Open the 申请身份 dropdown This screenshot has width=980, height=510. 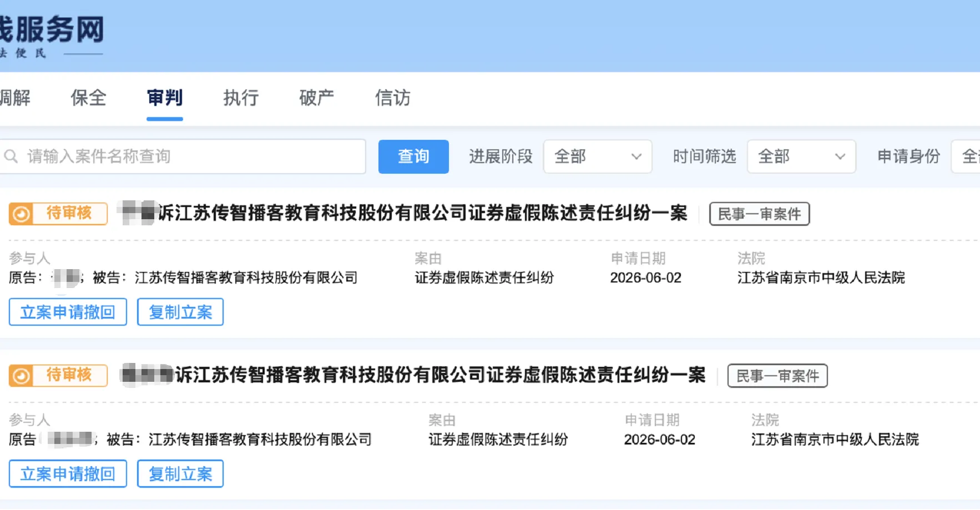(x=966, y=156)
